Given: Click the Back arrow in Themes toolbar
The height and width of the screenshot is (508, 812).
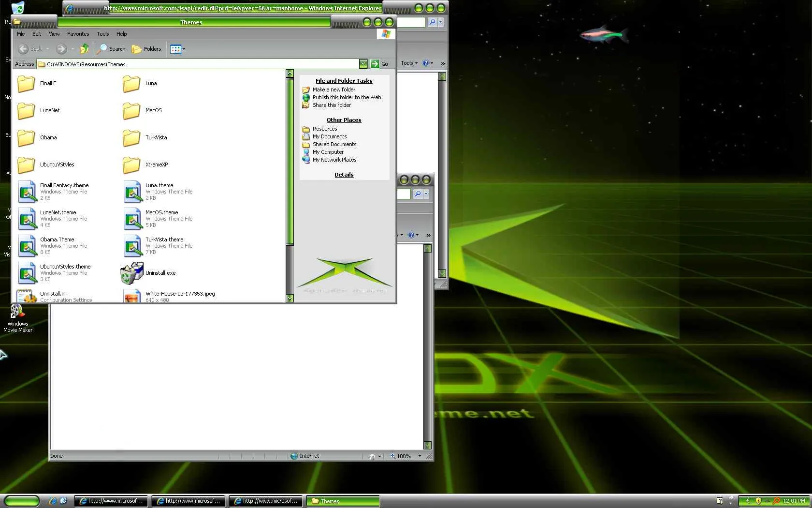Looking at the screenshot, I should click(23, 49).
